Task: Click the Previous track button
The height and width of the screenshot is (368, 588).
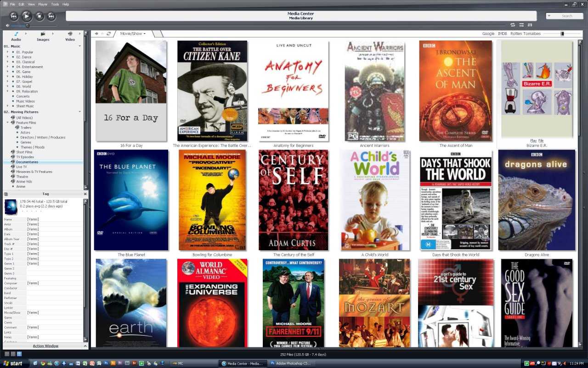Action: click(14, 16)
